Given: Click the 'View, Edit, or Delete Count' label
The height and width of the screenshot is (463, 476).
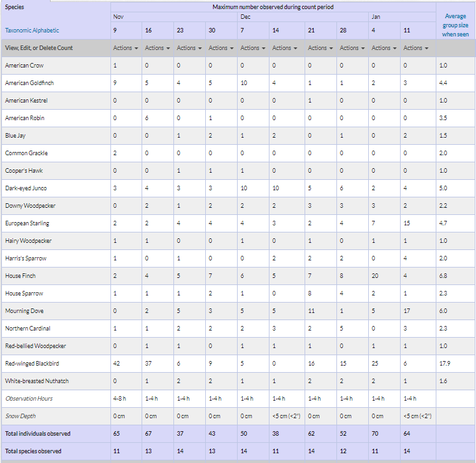Looking at the screenshot, I should coord(39,48).
